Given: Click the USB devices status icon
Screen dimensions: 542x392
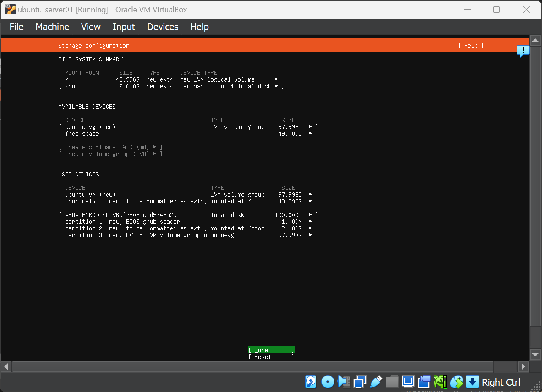Looking at the screenshot, I should pos(376,382).
